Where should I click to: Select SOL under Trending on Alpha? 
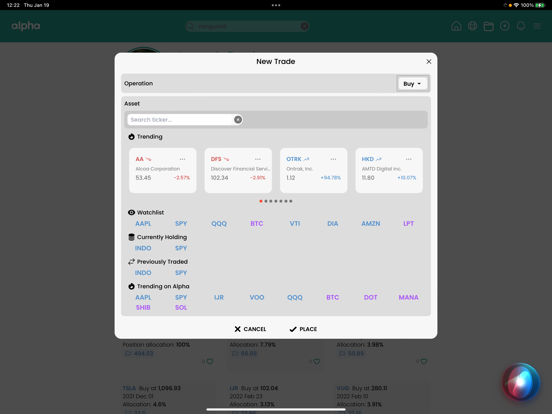coord(181,308)
